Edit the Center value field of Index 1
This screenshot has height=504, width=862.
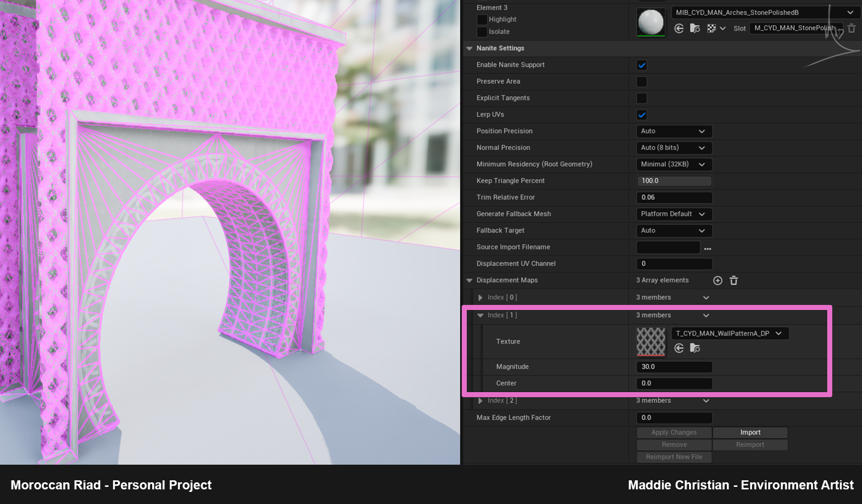point(674,384)
